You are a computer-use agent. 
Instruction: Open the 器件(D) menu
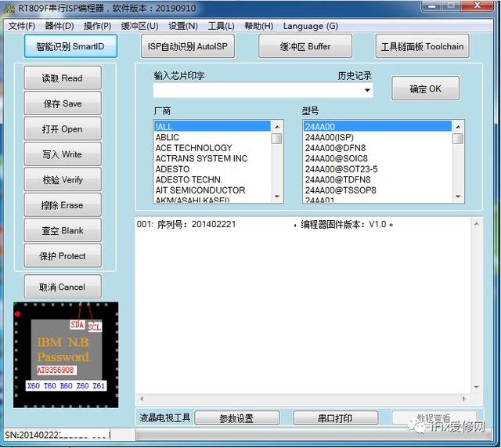59,26
